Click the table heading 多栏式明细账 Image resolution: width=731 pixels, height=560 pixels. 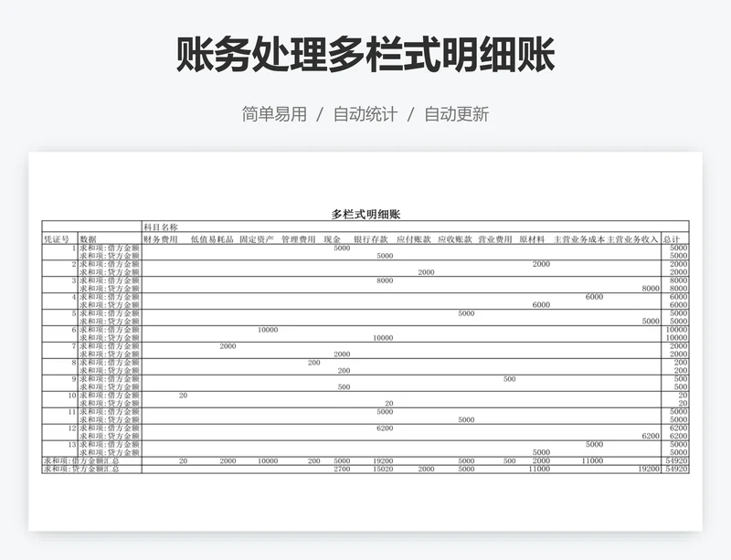[365, 215]
